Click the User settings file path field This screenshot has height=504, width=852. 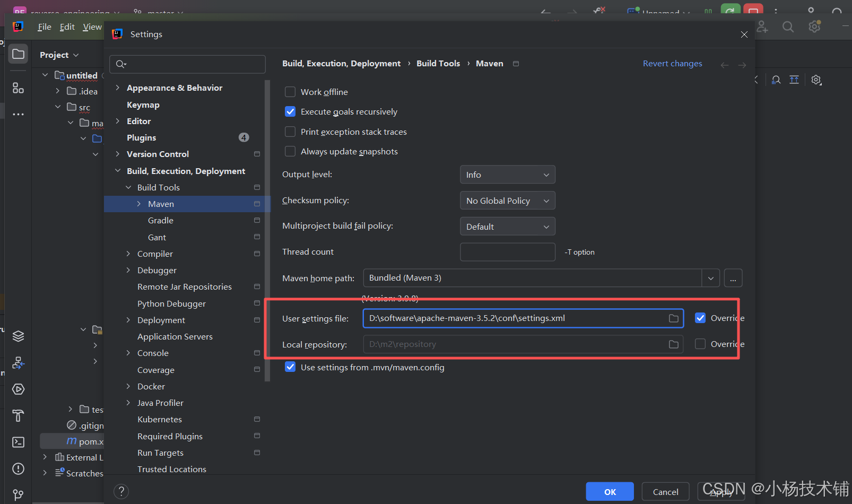tap(523, 318)
